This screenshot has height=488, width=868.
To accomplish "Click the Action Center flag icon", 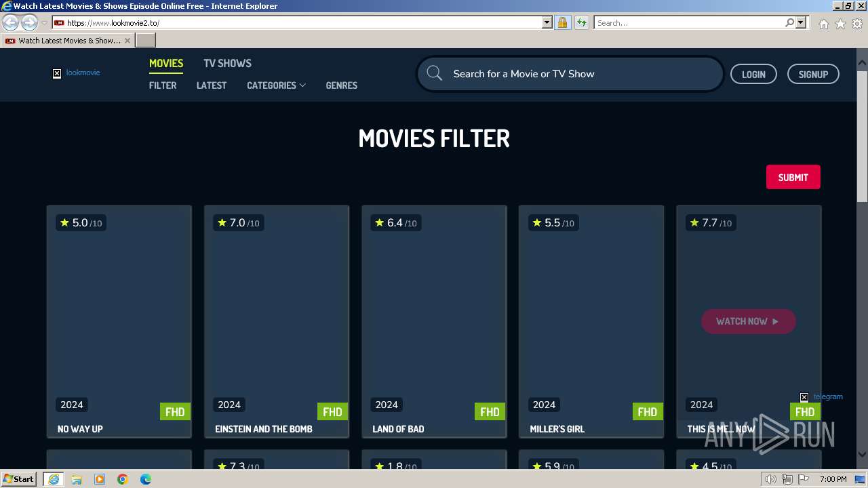I will point(805,479).
